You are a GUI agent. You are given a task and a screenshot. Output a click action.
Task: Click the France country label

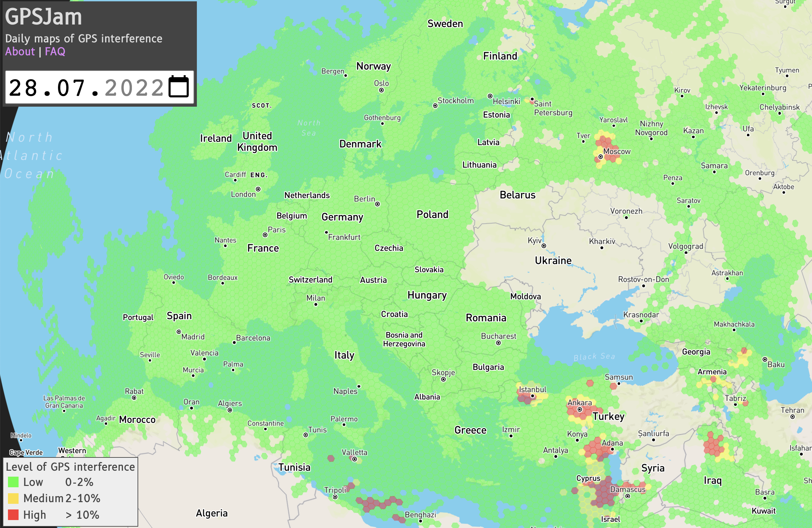[x=263, y=248]
